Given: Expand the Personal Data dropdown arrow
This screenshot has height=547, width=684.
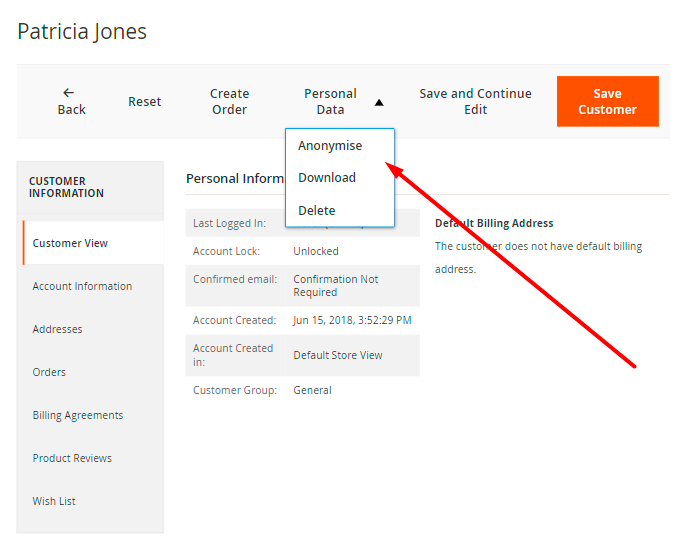Looking at the screenshot, I should [x=379, y=102].
